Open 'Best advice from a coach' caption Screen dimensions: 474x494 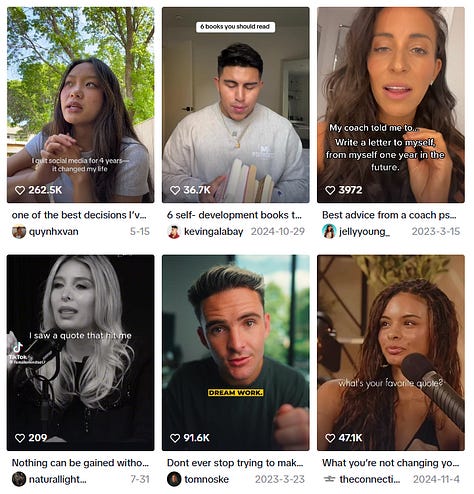click(389, 215)
